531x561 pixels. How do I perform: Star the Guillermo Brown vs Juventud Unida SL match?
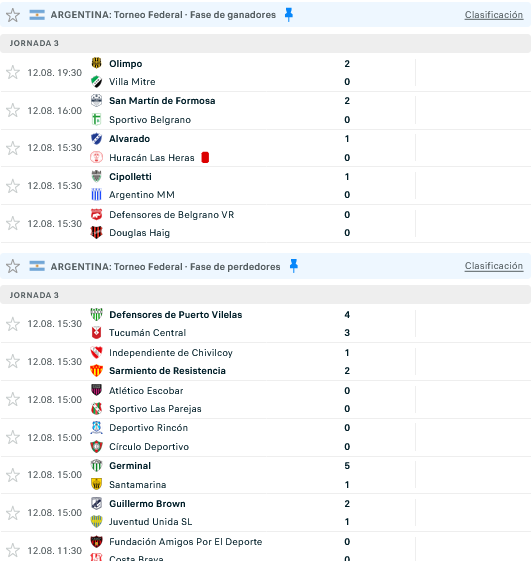[13, 513]
